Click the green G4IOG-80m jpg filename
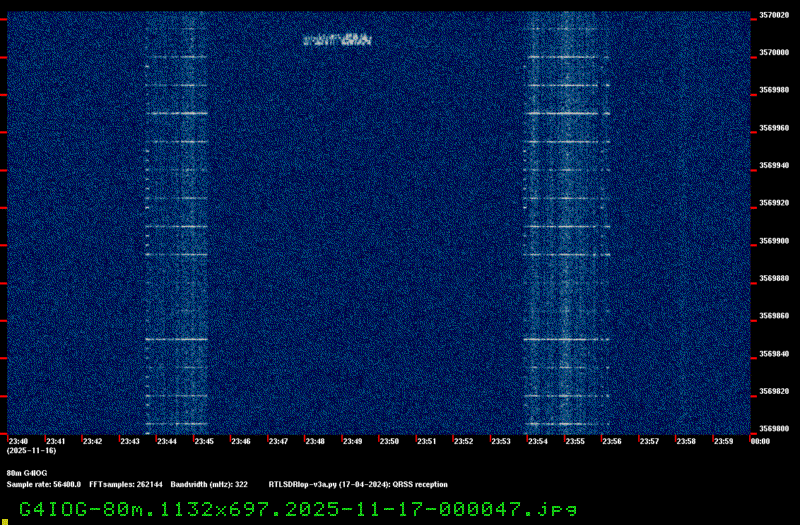 [298, 509]
